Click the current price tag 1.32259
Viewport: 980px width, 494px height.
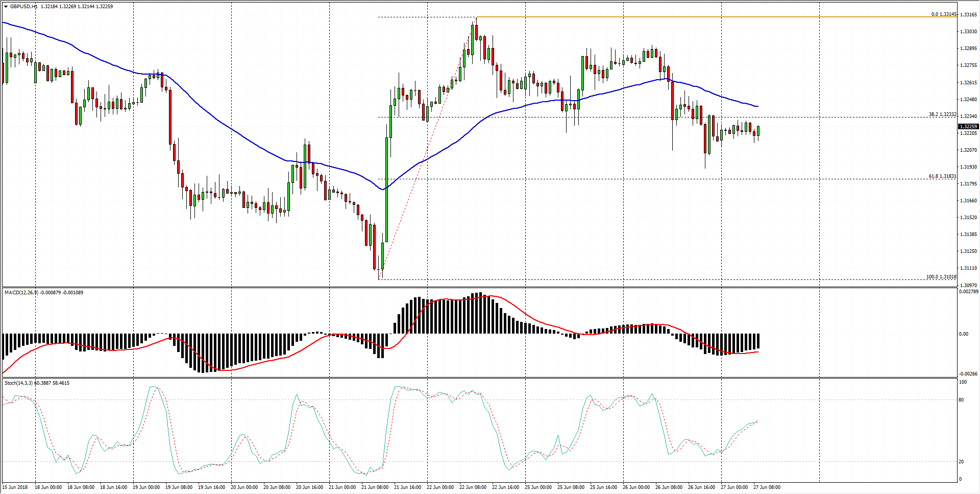click(x=968, y=126)
